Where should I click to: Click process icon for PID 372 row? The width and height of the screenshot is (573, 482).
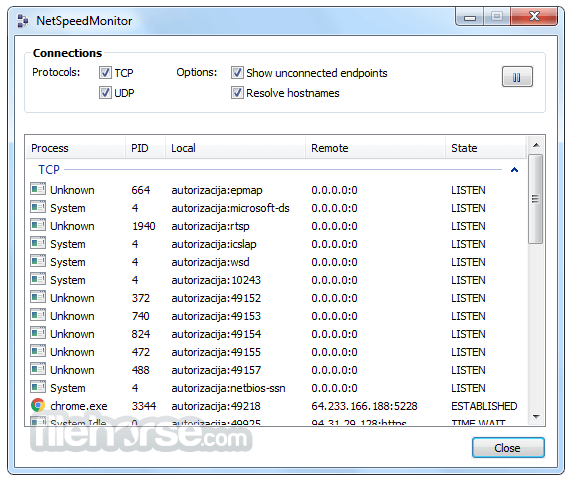pyautogui.click(x=38, y=297)
